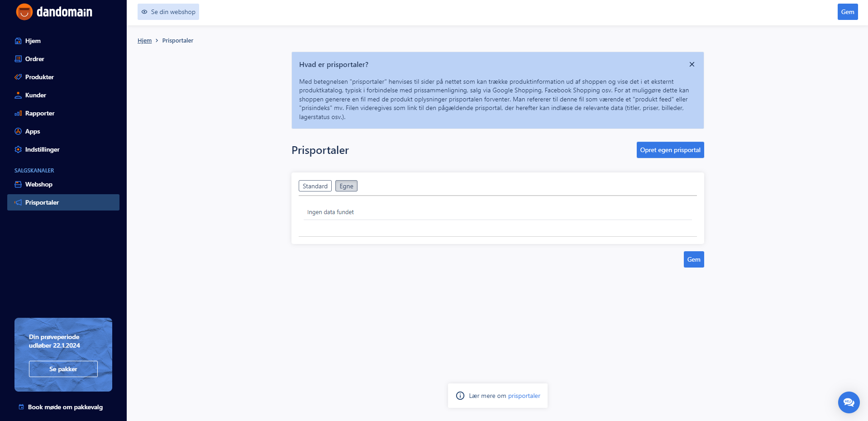Viewport: 868px width, 421px height.
Task: Click the 'Opret egen prisportal' button
Action: (x=670, y=150)
